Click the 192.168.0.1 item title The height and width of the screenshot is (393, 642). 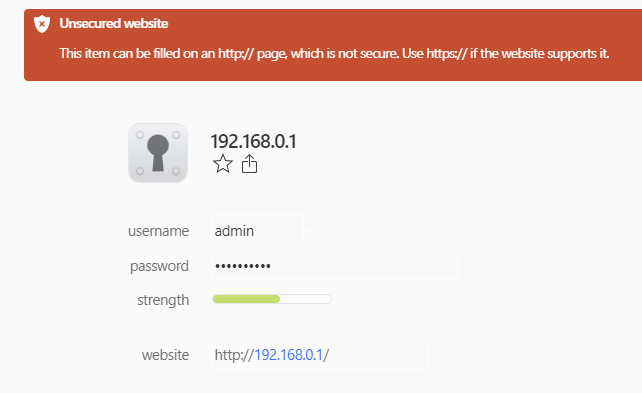(253, 141)
